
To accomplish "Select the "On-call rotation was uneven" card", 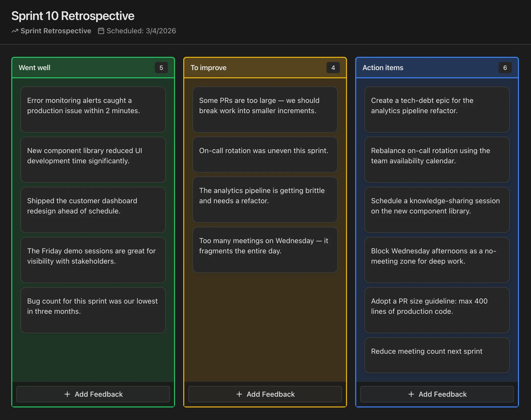I will pos(265,155).
